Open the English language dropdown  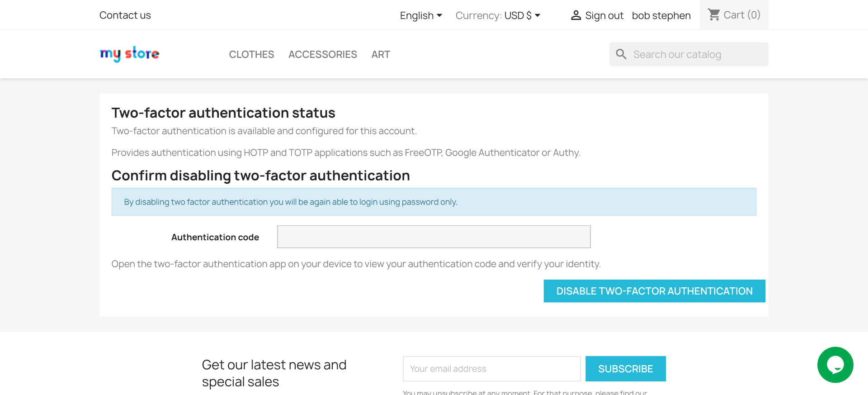tap(421, 15)
